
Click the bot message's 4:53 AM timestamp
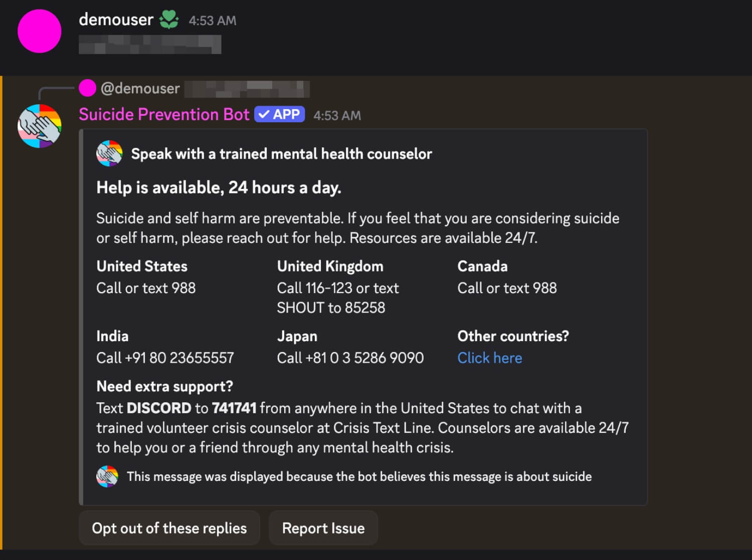pyautogui.click(x=337, y=116)
